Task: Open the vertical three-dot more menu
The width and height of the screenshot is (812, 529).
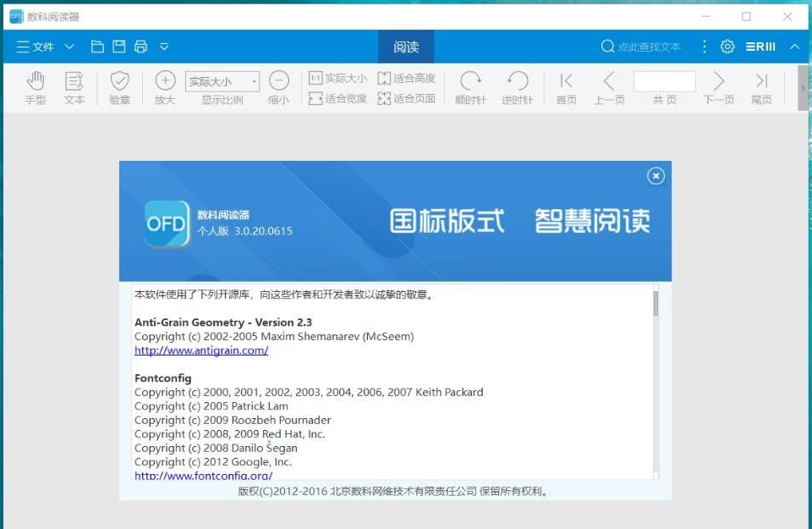Action: [x=705, y=47]
